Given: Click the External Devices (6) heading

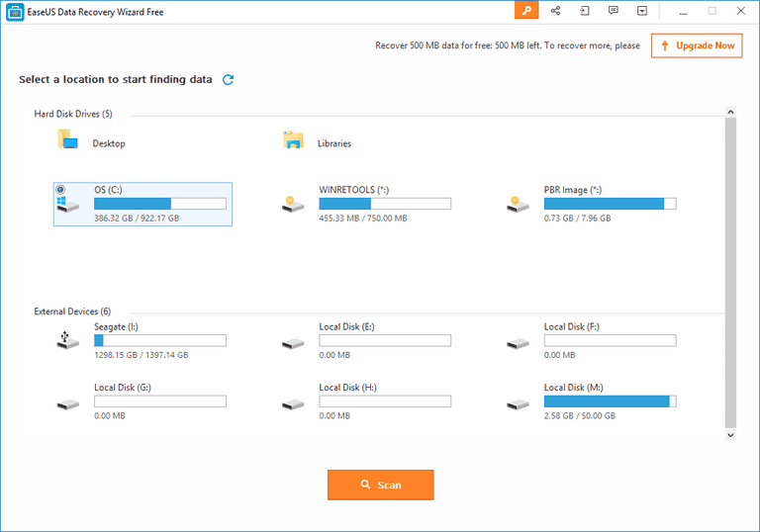Looking at the screenshot, I should coord(72,311).
